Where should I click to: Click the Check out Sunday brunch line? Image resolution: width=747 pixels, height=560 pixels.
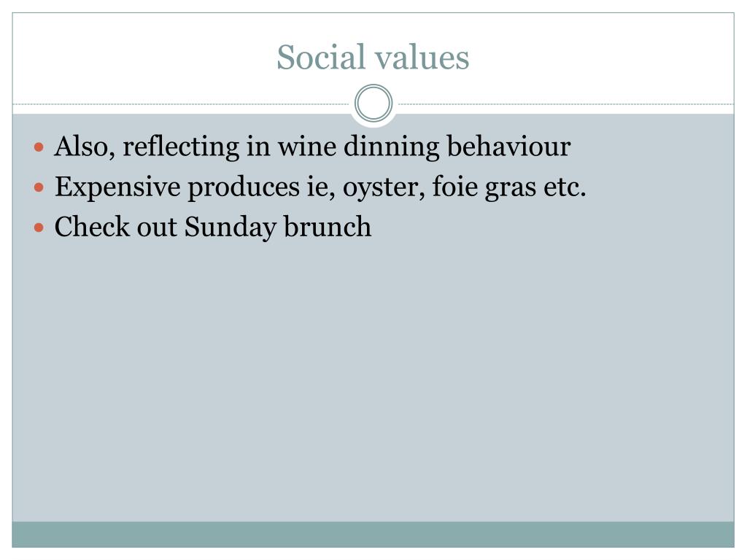click(213, 227)
